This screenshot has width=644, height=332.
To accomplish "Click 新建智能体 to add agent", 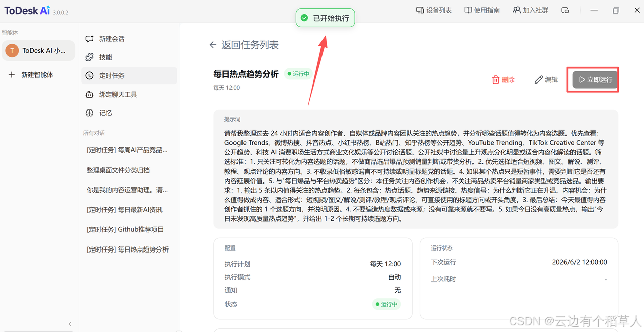I will (31, 75).
